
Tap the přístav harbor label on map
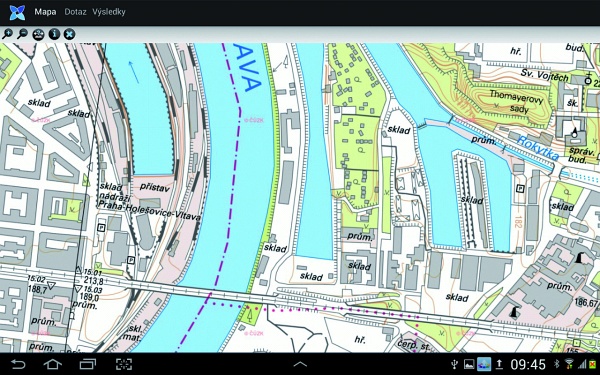pyautogui.click(x=154, y=187)
